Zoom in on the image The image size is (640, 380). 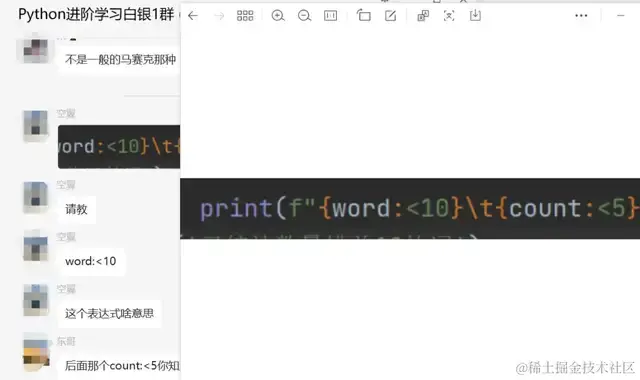click(278, 16)
